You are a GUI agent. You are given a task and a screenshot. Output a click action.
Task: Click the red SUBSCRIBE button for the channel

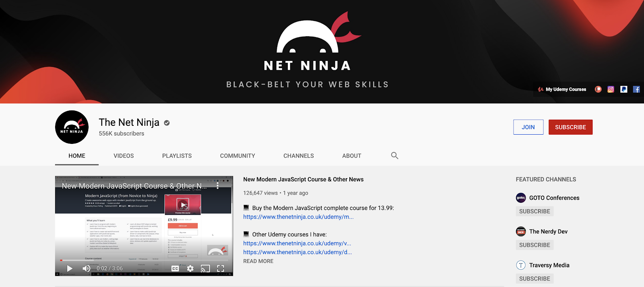click(570, 127)
